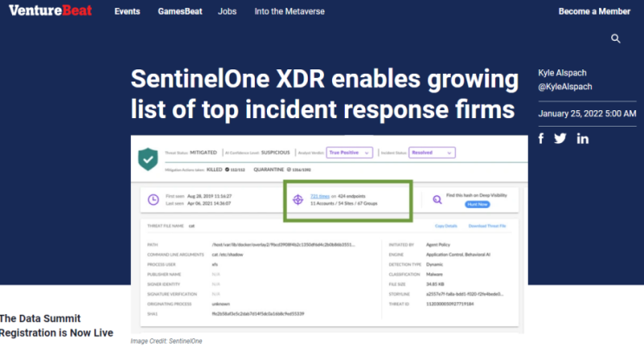Open the Analyst Verdict True Positive dropdown
The height and width of the screenshot is (347, 644).
point(349,153)
